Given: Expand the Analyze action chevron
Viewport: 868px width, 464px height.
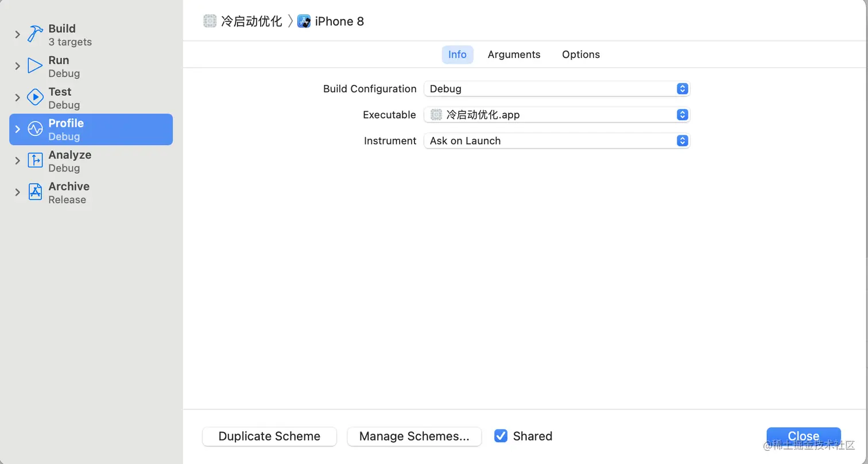Looking at the screenshot, I should point(18,161).
